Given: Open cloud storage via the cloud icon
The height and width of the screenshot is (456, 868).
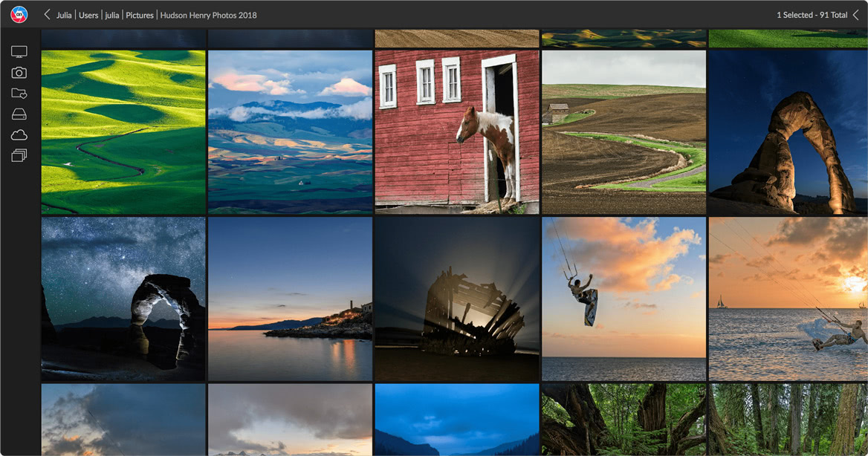Looking at the screenshot, I should pos(19,134).
